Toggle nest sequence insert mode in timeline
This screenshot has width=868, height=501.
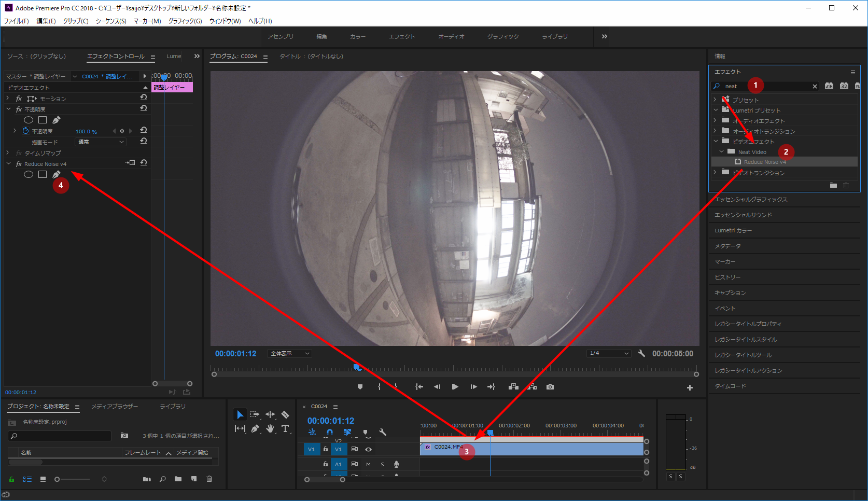click(x=312, y=432)
